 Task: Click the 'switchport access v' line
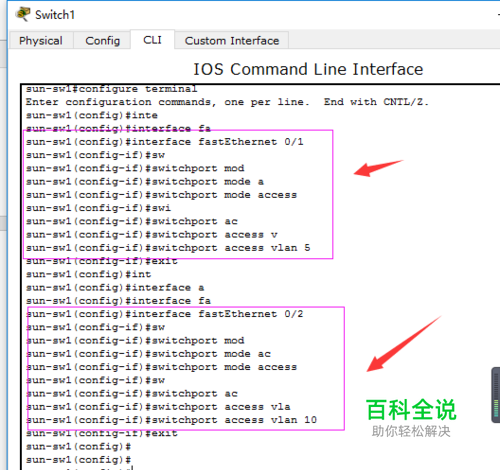point(152,234)
